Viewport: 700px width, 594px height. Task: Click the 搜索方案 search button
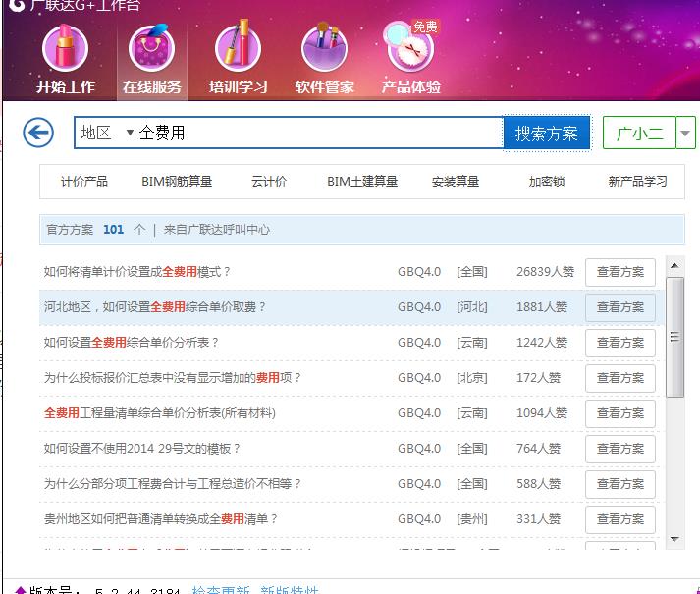point(547,134)
